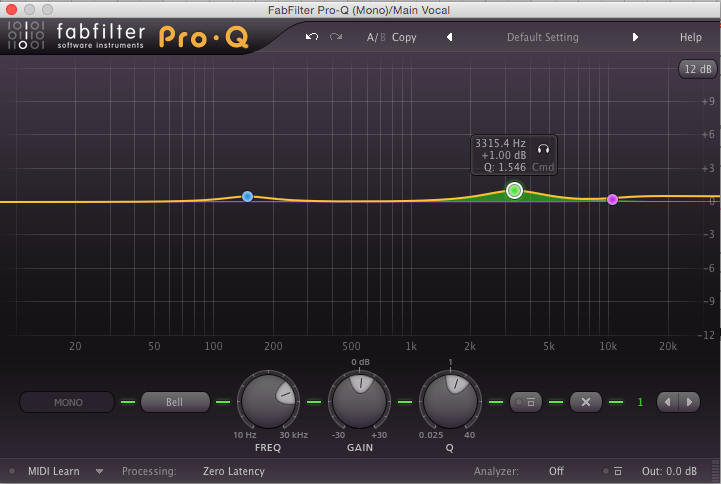Screen dimensions: 721x484
Task: Delete the band with the X button
Action: pyautogui.click(x=586, y=402)
